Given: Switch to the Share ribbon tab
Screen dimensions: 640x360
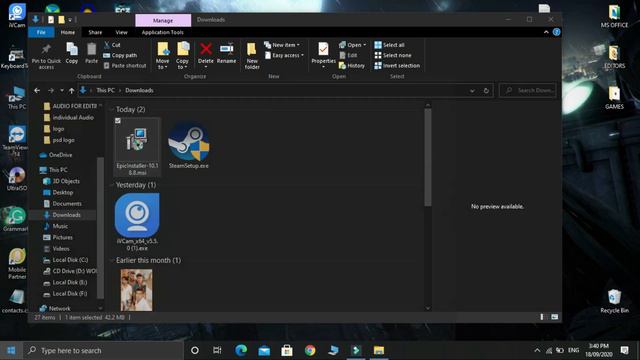Looking at the screenshot, I should [95, 32].
